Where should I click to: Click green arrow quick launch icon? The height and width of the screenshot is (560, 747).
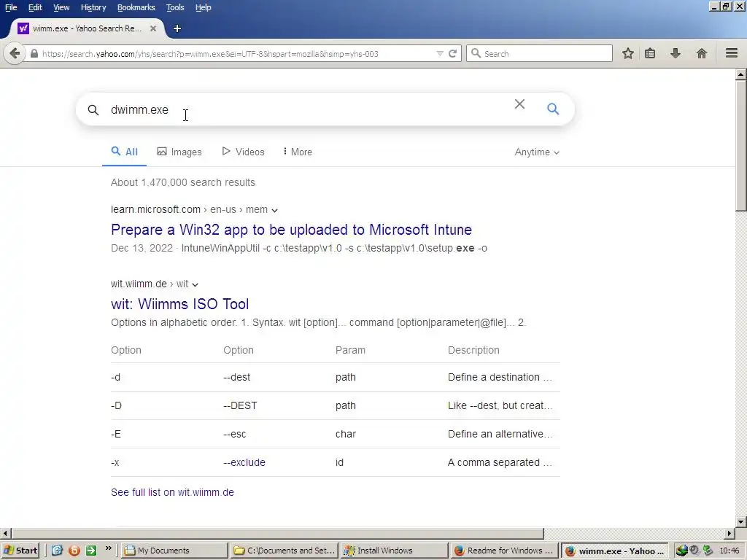(x=91, y=551)
